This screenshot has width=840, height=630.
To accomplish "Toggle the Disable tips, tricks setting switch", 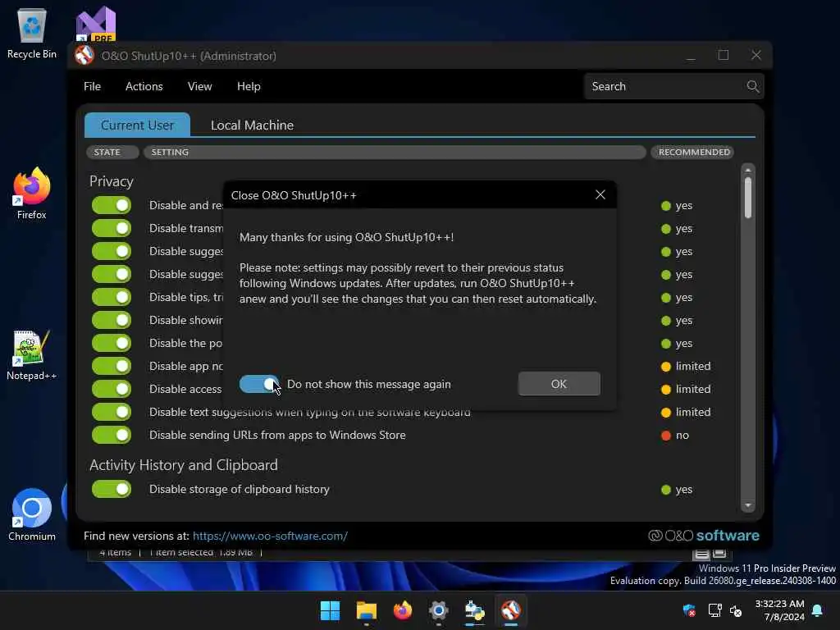I will (x=112, y=297).
